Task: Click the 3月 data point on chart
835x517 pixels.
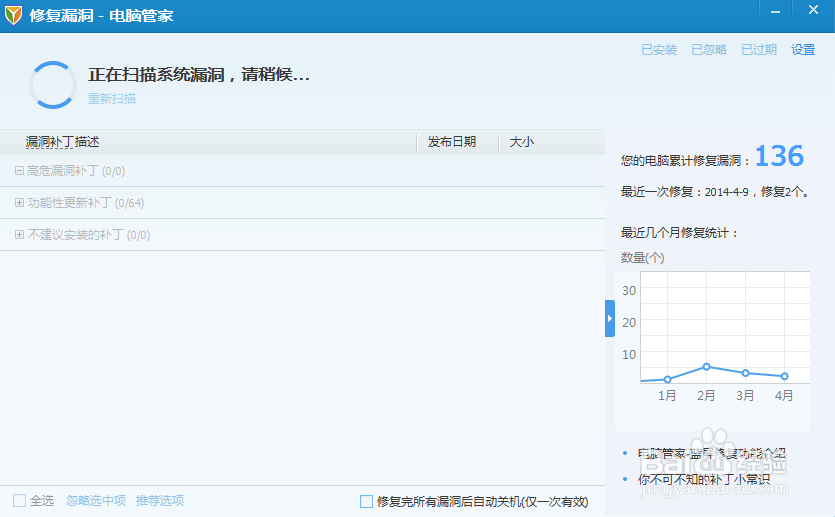Action: coord(746,373)
